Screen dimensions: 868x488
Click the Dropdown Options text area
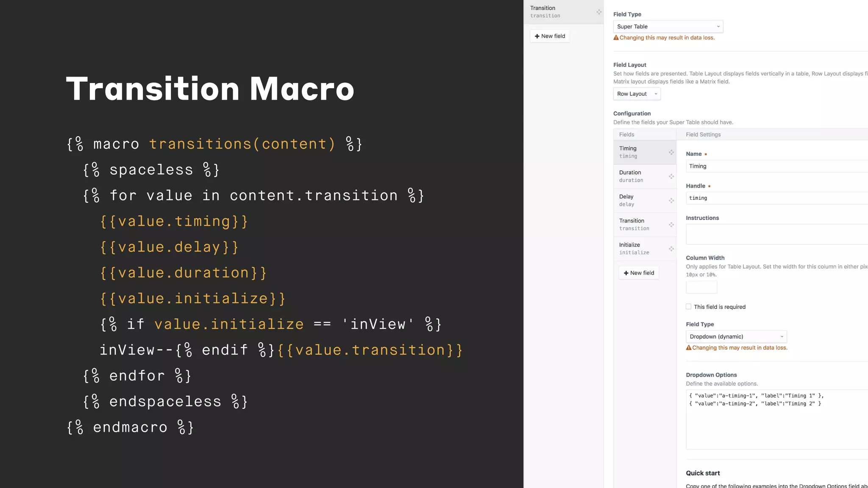777,419
